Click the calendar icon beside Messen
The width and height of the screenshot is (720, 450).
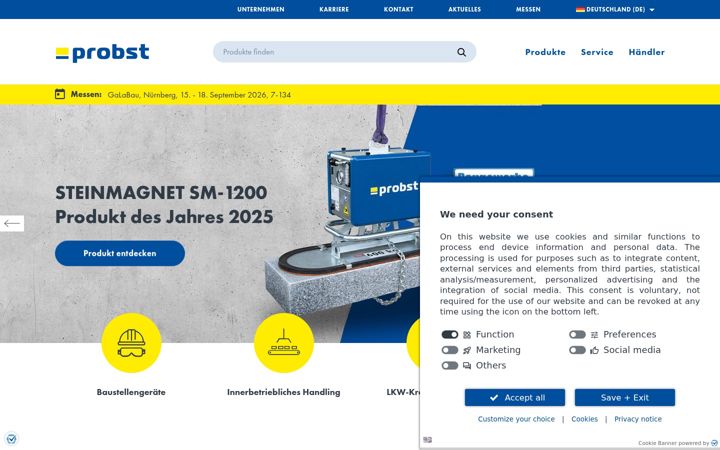[x=60, y=94]
